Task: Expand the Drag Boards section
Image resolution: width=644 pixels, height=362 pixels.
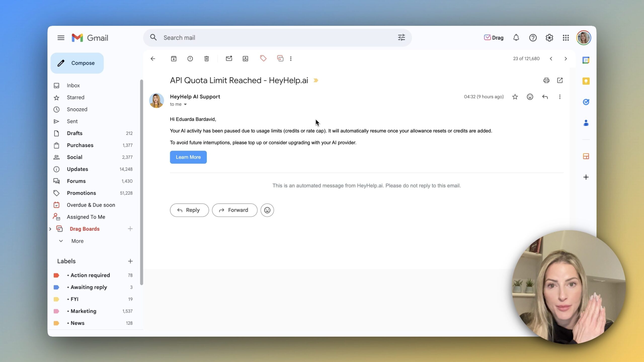Action: coord(50,229)
